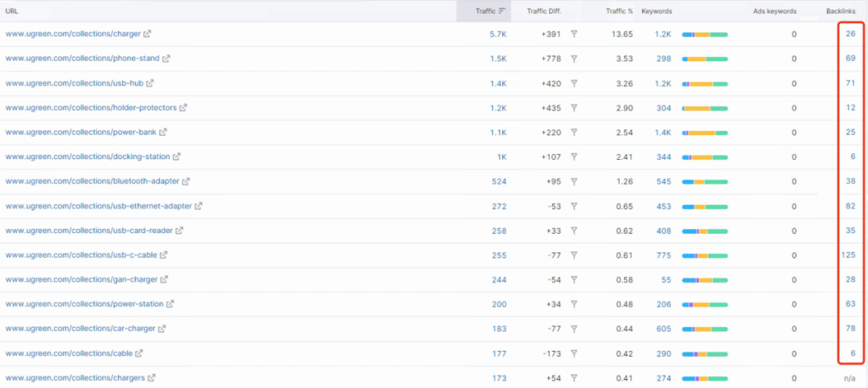Image resolution: width=868 pixels, height=388 pixels.
Task: Click the 1.5K traffic value
Action: [498, 58]
